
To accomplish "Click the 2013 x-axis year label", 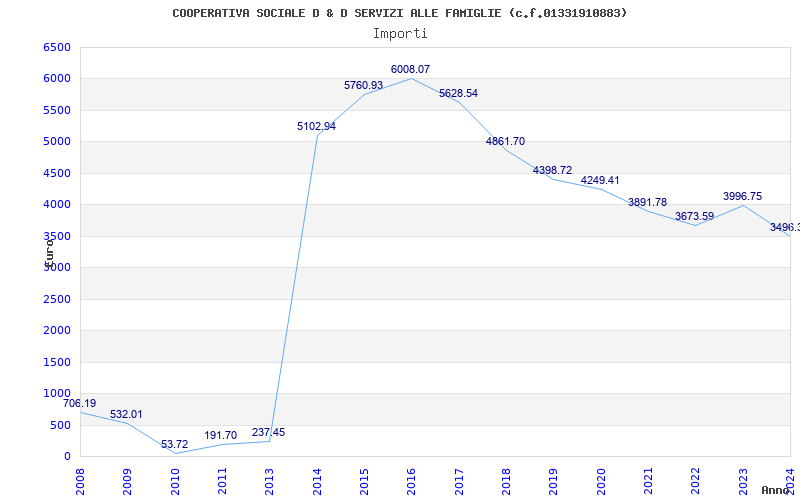I will [269, 483].
